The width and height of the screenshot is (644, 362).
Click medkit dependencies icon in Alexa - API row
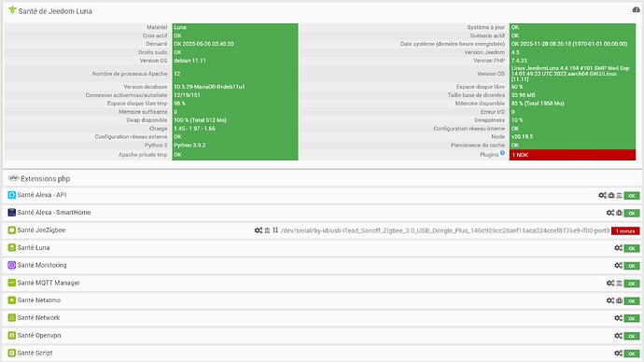(x=611, y=195)
